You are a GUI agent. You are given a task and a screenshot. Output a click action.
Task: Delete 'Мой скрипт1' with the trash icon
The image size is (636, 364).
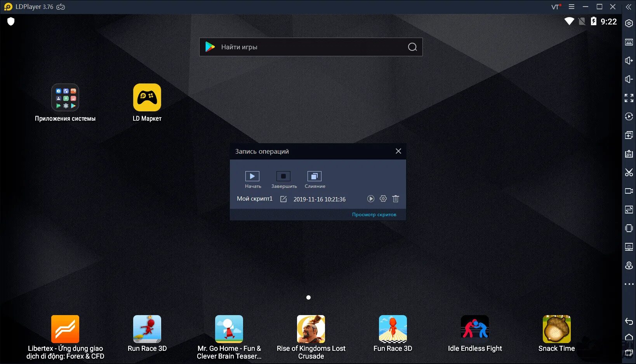coord(396,199)
